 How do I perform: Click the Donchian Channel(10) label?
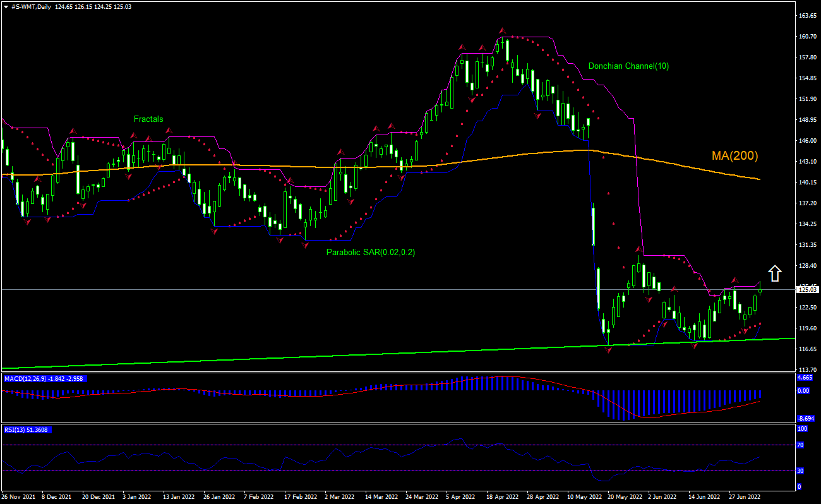(628, 66)
